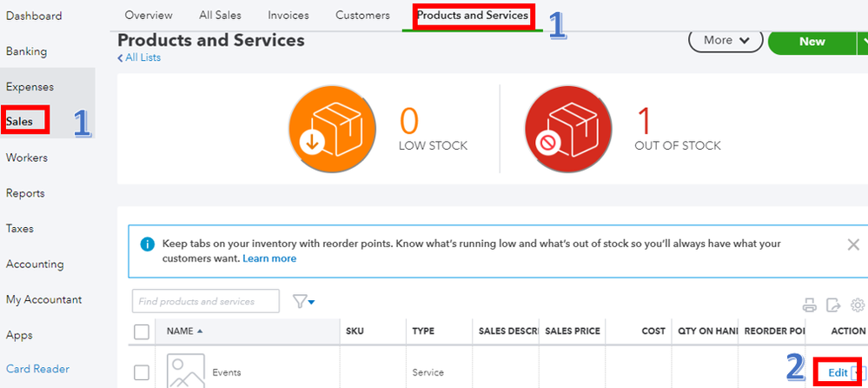Click the red Out of Stock icon
This screenshot has width=868, height=388.
point(567,133)
